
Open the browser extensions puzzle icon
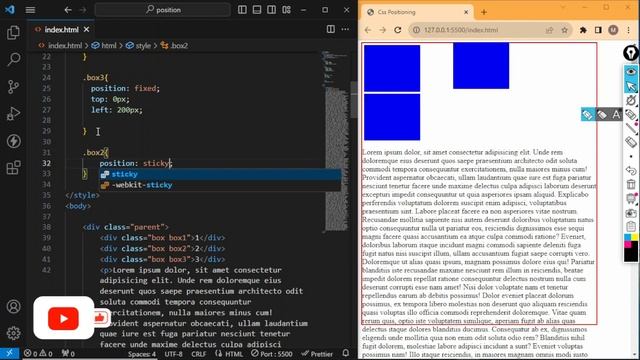tap(583, 30)
